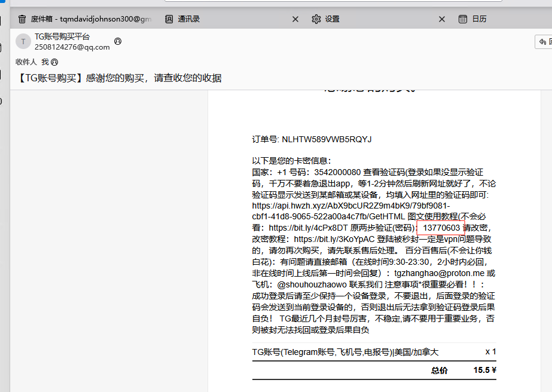Close the 通讯录 tab
The image size is (552, 392).
295,19
